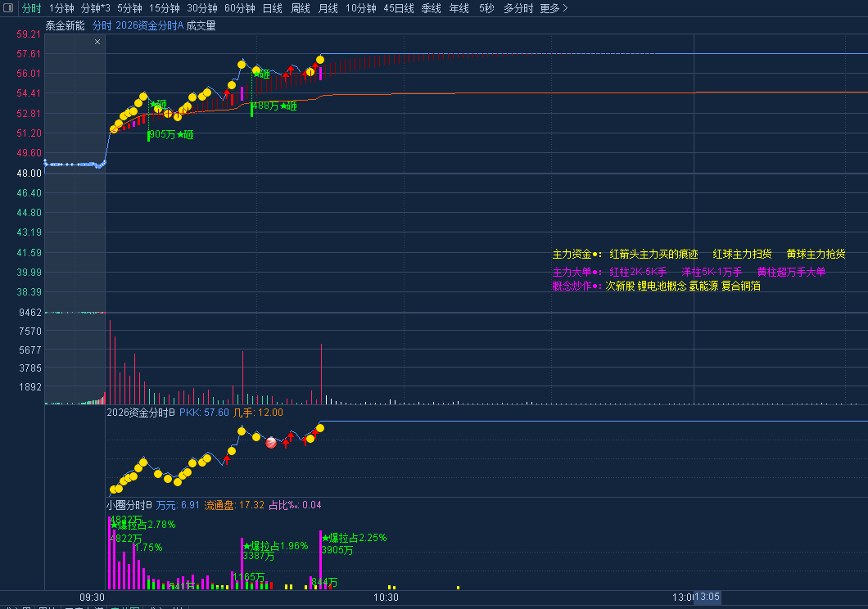Open the 次新股 concept link

[620, 286]
